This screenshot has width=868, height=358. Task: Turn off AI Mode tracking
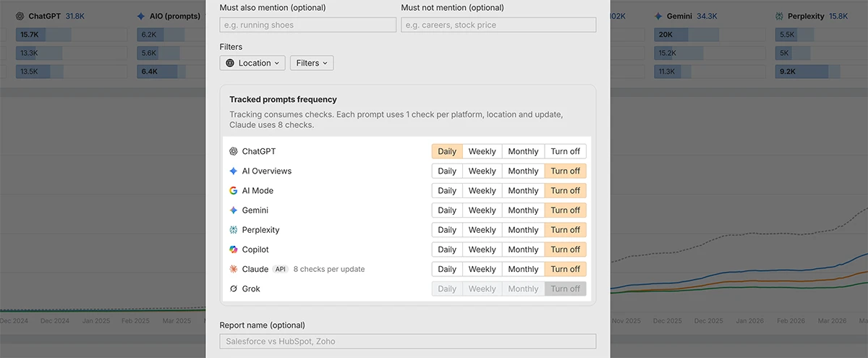[565, 191]
